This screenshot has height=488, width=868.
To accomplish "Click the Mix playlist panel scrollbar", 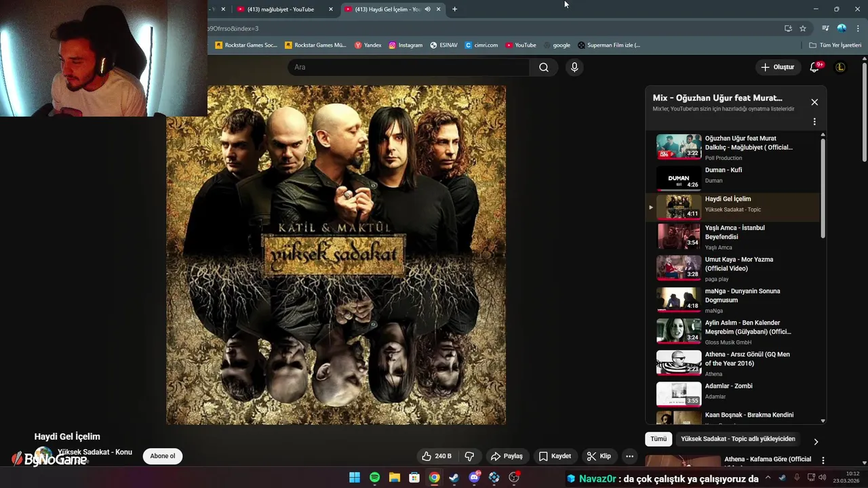I will point(823,187).
